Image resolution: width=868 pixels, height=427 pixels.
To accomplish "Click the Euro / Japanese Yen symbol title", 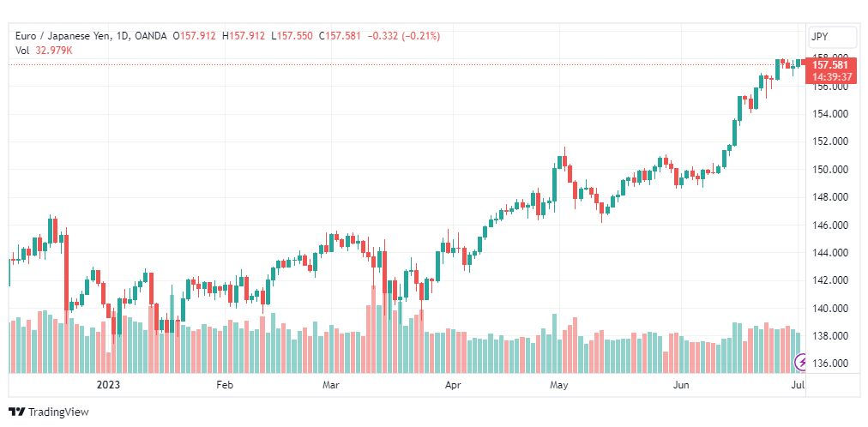I will pos(62,36).
